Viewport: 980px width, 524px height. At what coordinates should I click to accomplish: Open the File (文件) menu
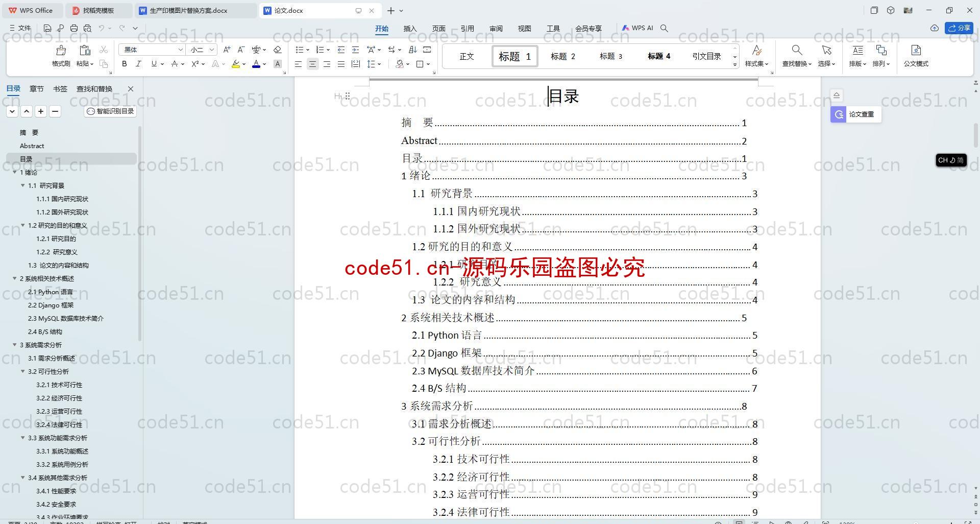[20, 28]
